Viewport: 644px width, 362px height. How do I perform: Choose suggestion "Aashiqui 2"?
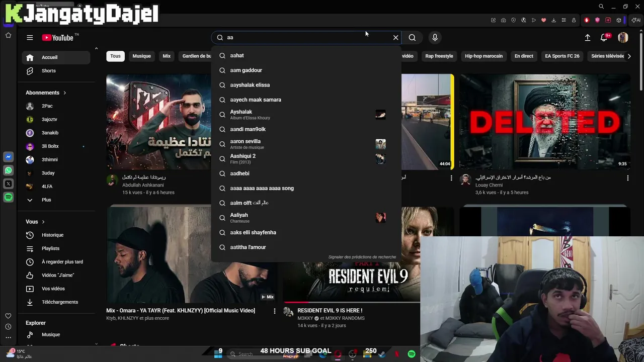(x=306, y=158)
